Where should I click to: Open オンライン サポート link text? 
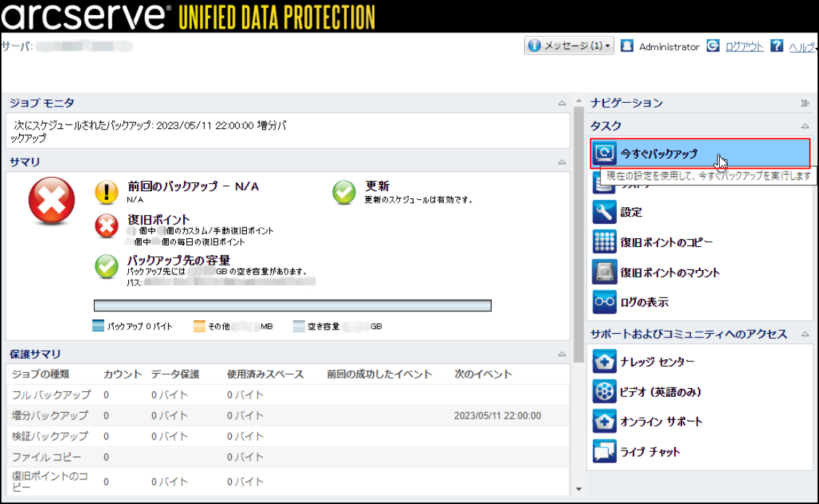tap(661, 421)
